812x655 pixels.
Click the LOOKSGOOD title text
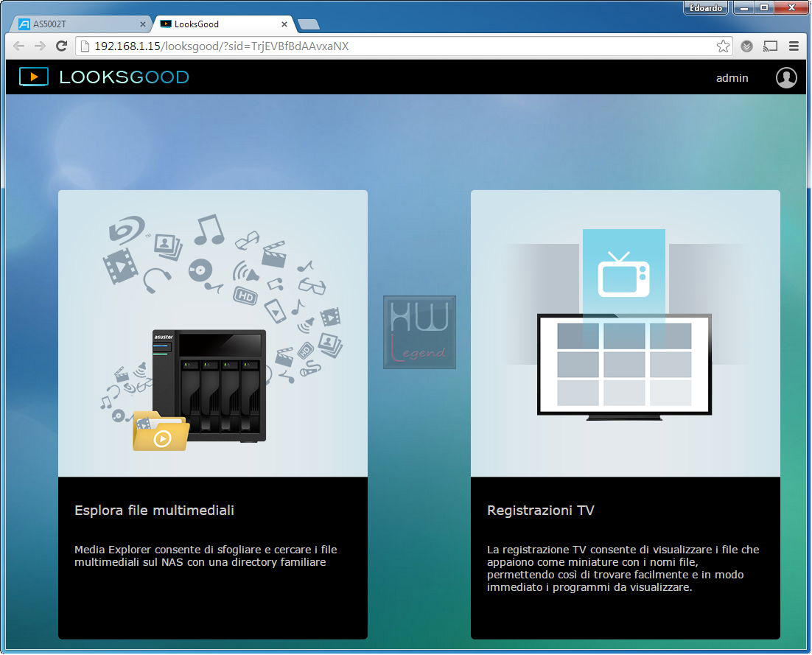pos(125,77)
